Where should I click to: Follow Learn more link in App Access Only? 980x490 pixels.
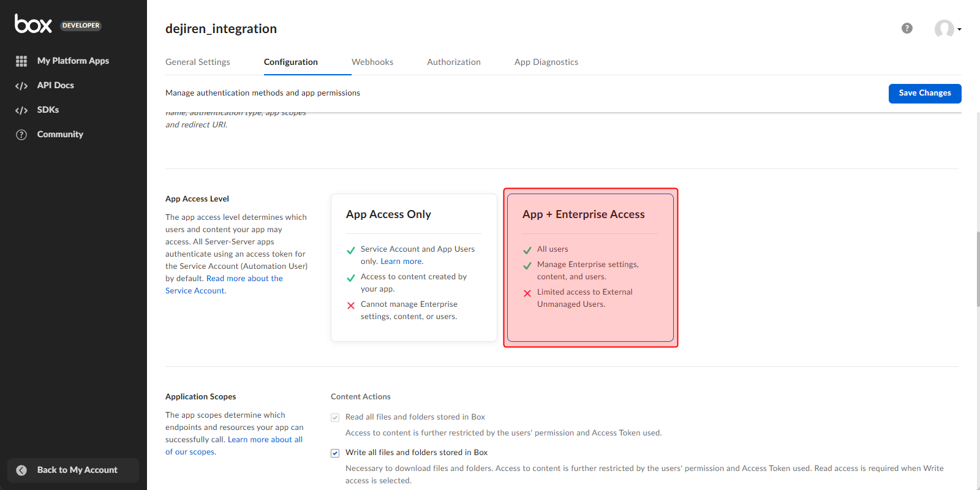[402, 262]
